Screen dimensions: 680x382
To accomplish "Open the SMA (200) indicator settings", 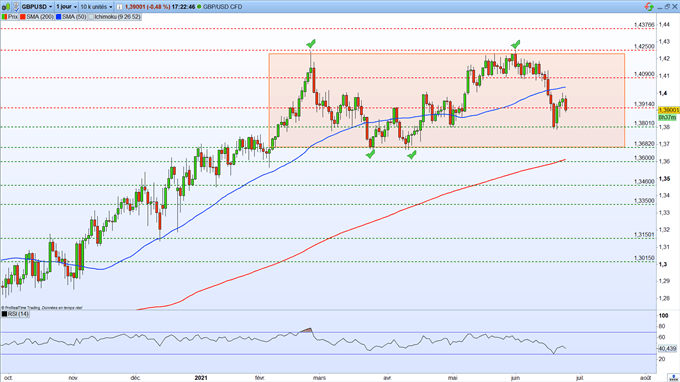I will tap(37, 17).
